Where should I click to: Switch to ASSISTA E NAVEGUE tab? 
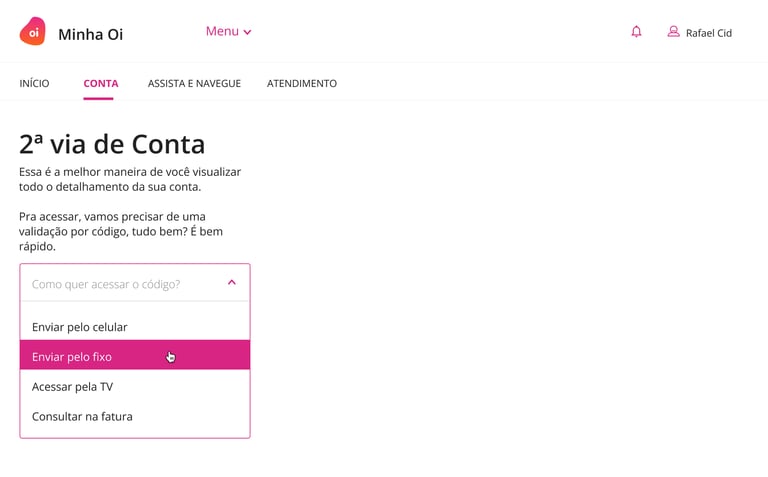(194, 83)
